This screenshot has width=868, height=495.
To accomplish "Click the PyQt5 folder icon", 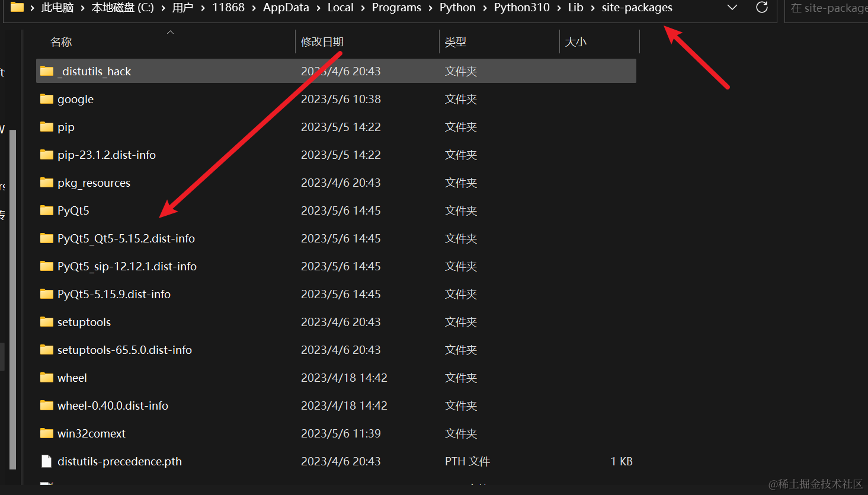I will 47,210.
